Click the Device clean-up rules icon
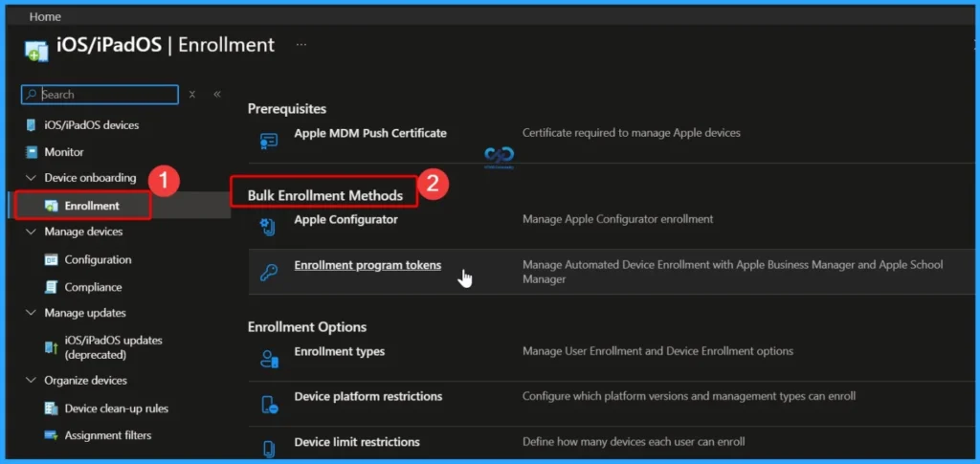 coord(52,409)
